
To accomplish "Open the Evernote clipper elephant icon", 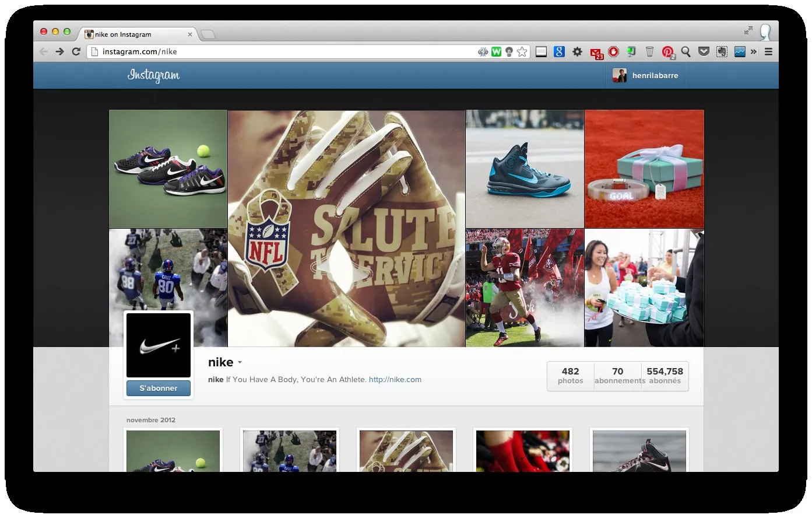I will click(x=722, y=52).
